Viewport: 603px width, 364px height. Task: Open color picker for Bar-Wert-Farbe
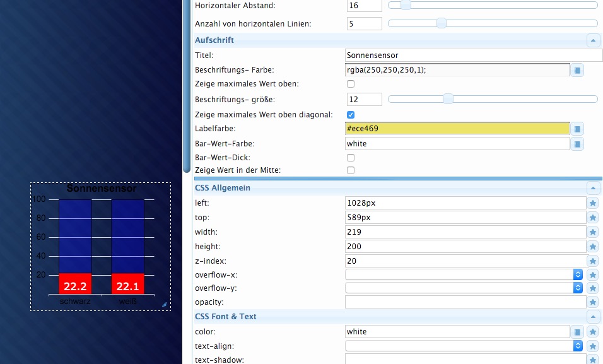point(577,144)
